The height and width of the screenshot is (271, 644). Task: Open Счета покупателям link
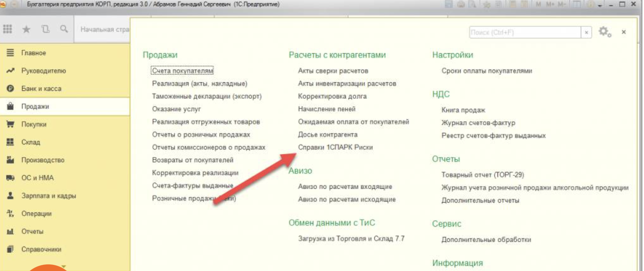tap(182, 71)
